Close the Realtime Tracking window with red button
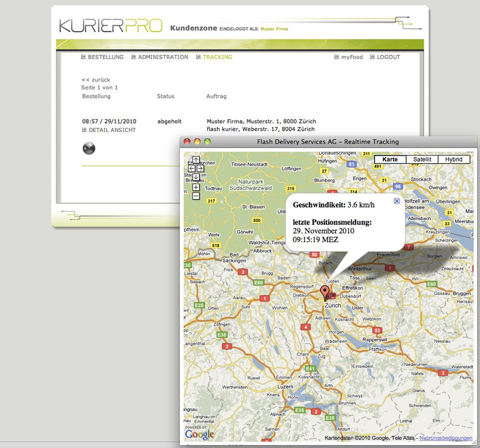Screen dimensions: 480x448 click(187, 142)
